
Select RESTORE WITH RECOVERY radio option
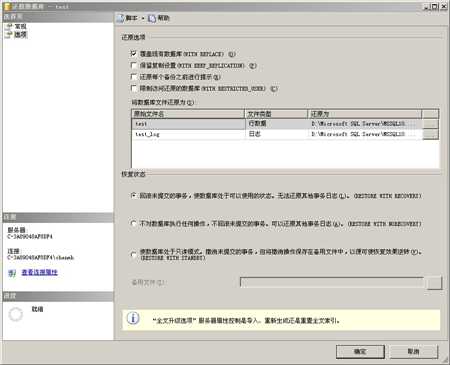[x=134, y=196]
